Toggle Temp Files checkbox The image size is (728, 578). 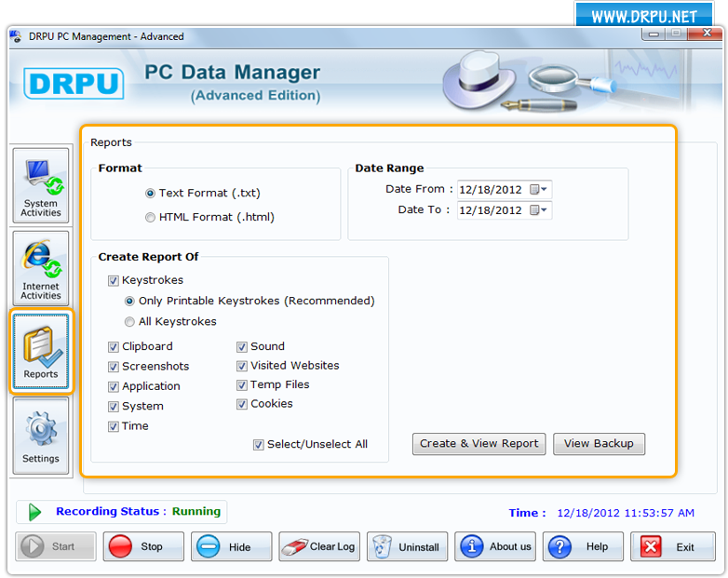pos(242,385)
